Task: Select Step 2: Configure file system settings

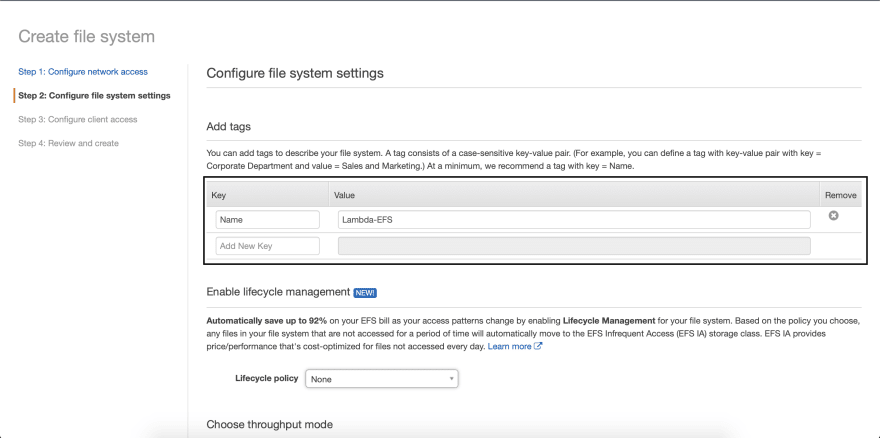Action: click(x=94, y=95)
